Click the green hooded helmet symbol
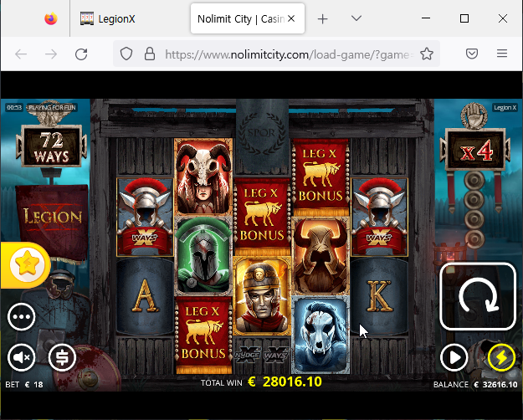The width and height of the screenshot is (523, 420). coord(203,255)
